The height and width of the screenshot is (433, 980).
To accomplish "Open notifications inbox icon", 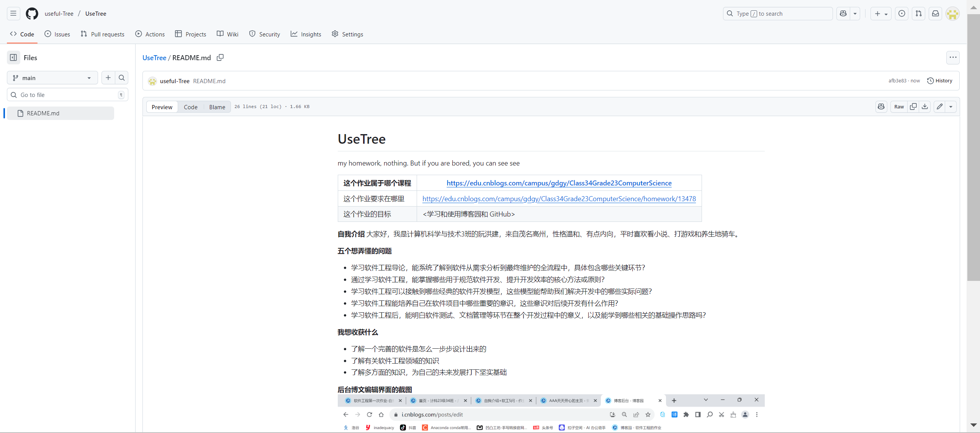I will [936, 13].
